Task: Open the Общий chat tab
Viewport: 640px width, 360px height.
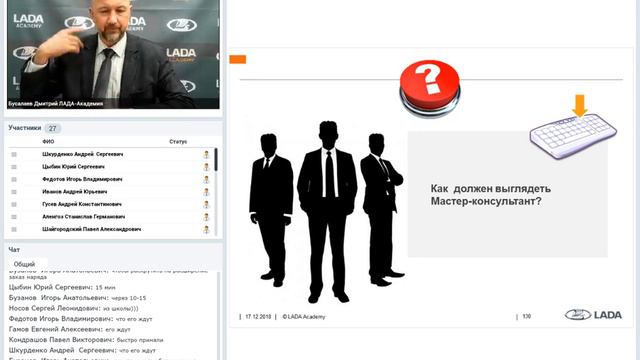Action: 24,264
